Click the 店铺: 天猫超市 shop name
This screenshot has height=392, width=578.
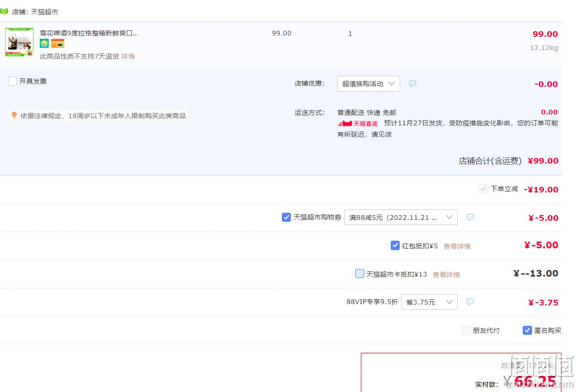35,11
